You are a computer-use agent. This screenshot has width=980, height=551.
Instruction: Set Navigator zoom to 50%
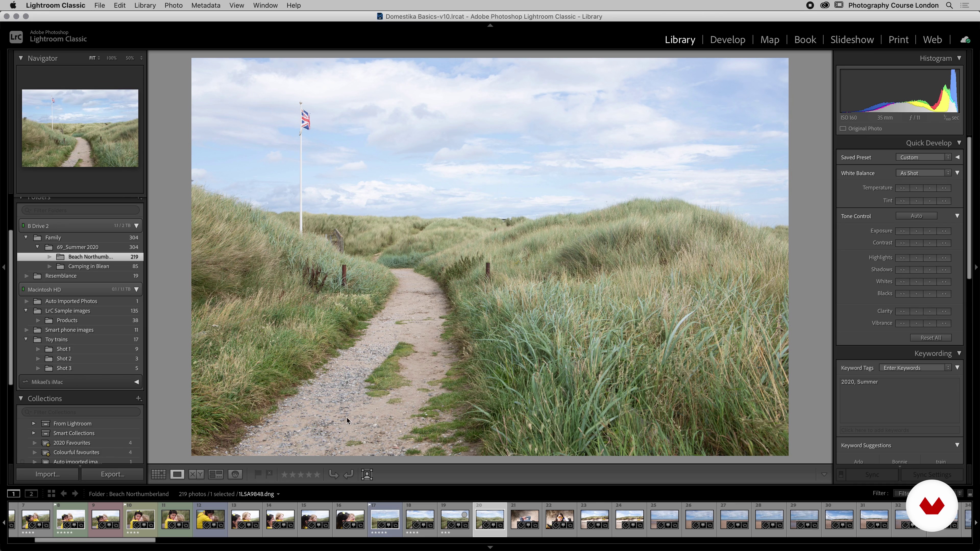[130, 58]
